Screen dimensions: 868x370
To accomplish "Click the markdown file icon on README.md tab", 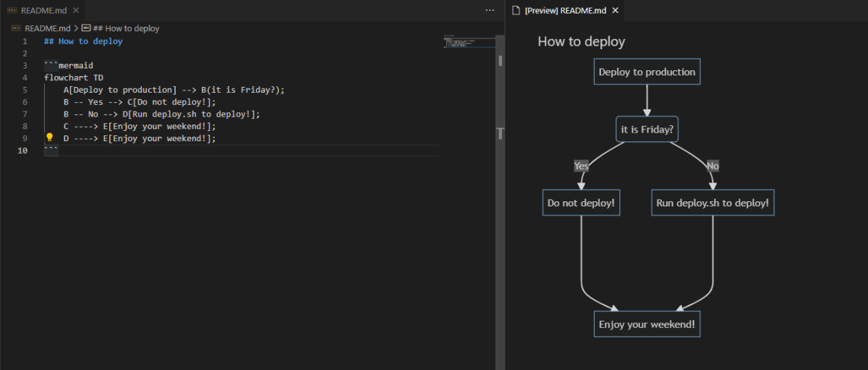I will coord(12,10).
